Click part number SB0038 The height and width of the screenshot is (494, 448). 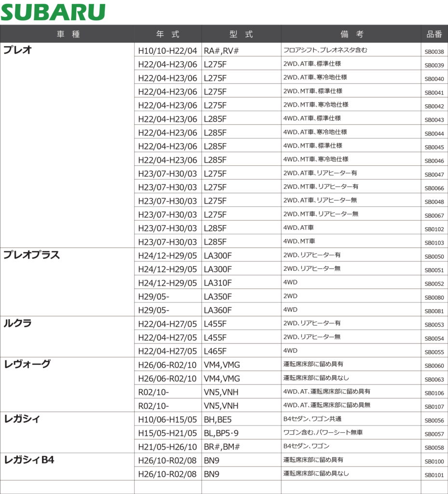(434, 52)
